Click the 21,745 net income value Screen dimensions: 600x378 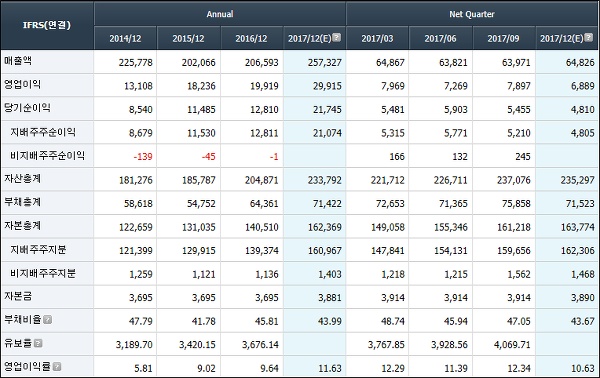tap(327, 110)
